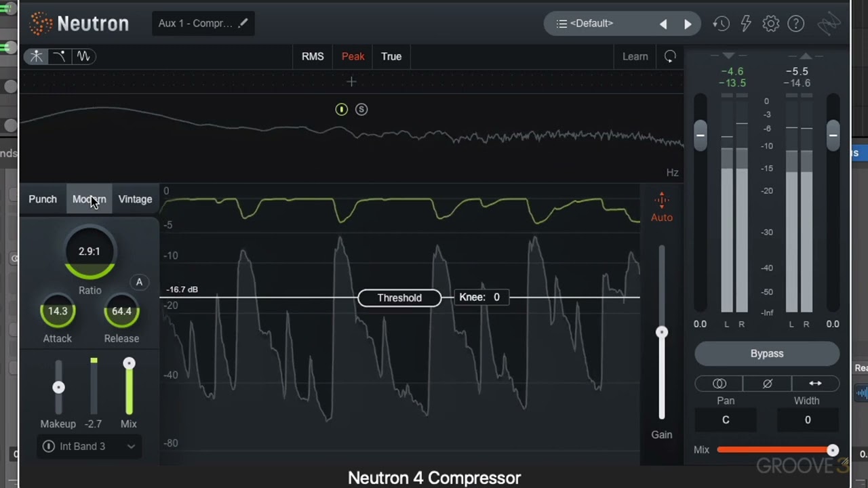Click the global Mix slider handle

[833, 450]
